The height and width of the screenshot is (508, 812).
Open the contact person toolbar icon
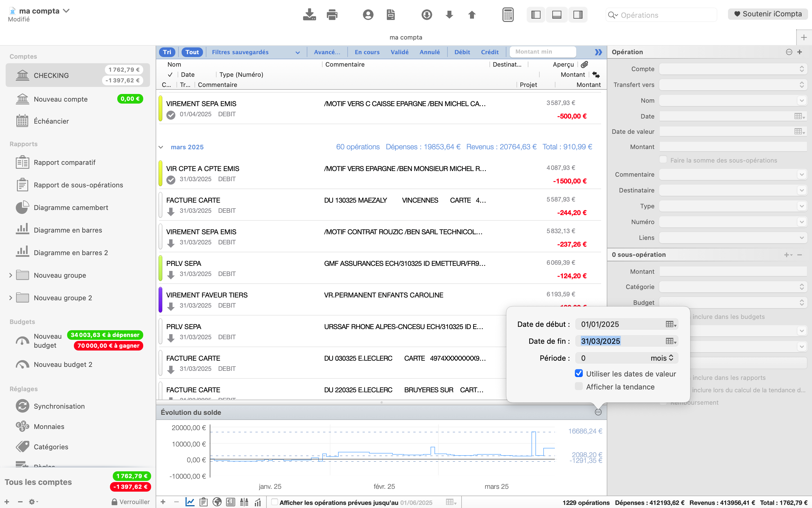click(368, 14)
